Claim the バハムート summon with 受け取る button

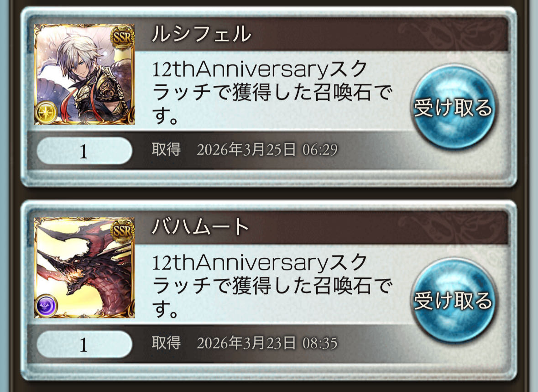point(453,300)
